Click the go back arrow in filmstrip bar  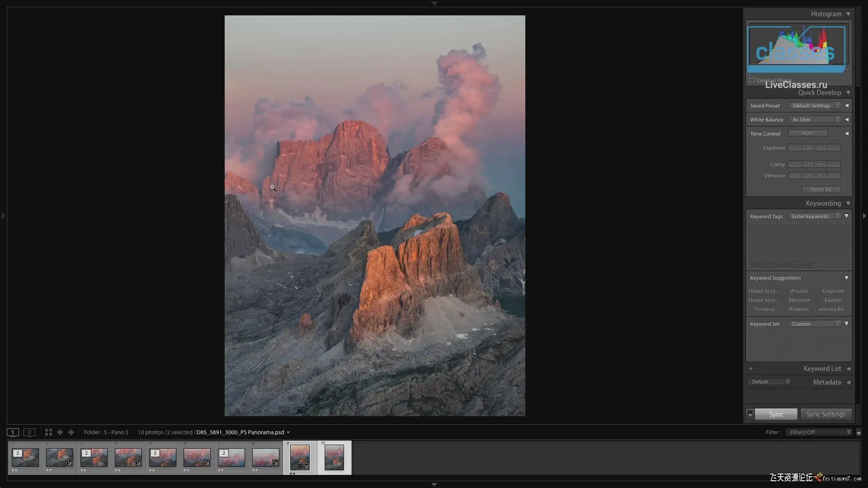click(60, 432)
